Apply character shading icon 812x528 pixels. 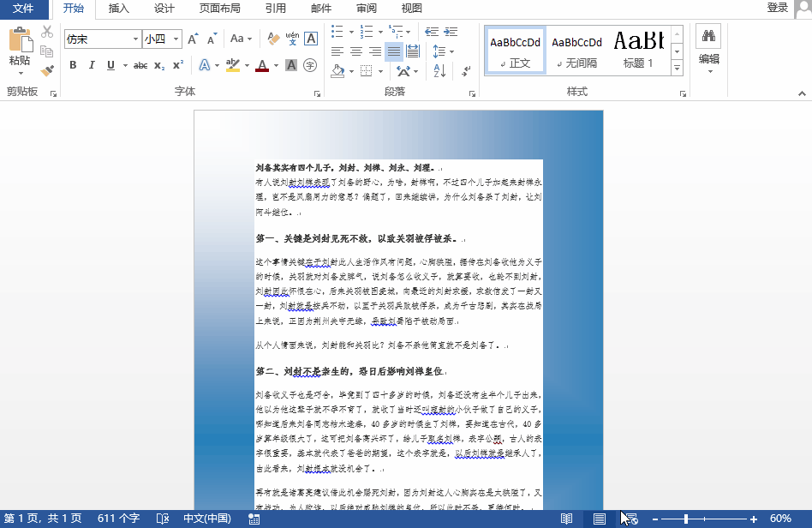[291, 65]
